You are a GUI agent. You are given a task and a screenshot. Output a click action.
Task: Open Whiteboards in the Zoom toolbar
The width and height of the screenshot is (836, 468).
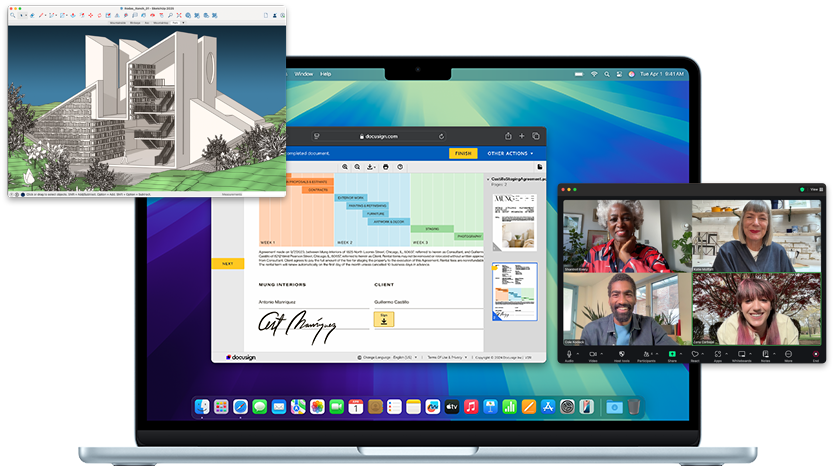click(x=743, y=353)
